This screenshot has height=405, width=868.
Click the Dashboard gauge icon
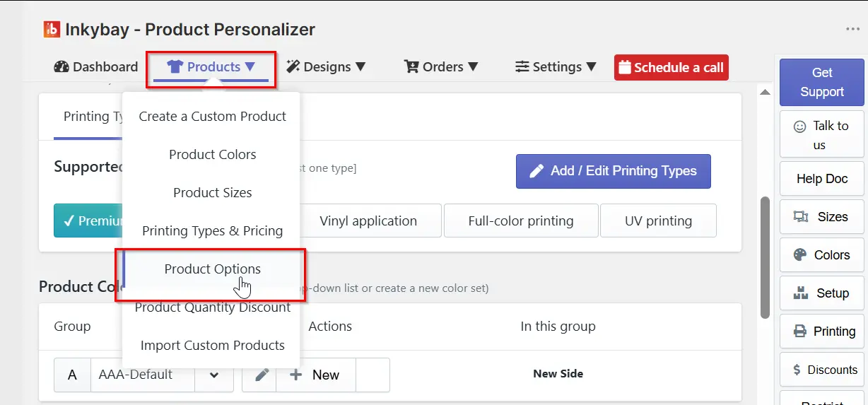coord(61,67)
